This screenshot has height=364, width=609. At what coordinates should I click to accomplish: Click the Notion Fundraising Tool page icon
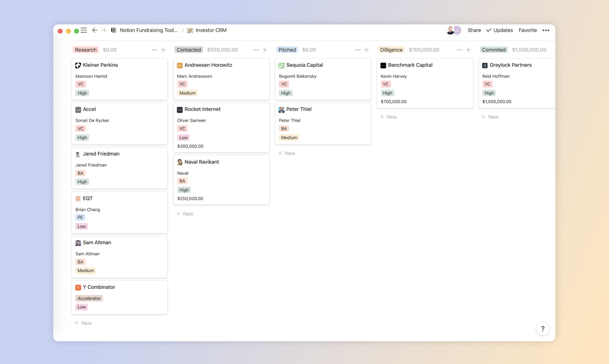(x=114, y=30)
